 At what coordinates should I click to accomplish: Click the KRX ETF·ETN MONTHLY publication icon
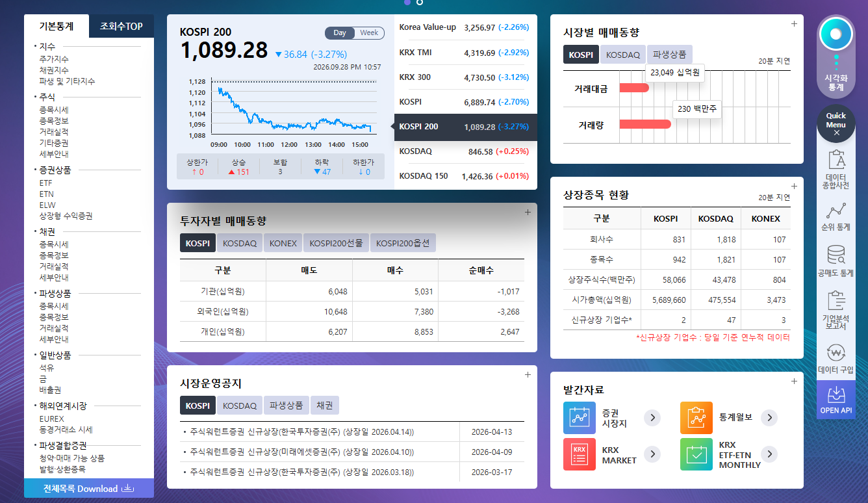tap(696, 454)
